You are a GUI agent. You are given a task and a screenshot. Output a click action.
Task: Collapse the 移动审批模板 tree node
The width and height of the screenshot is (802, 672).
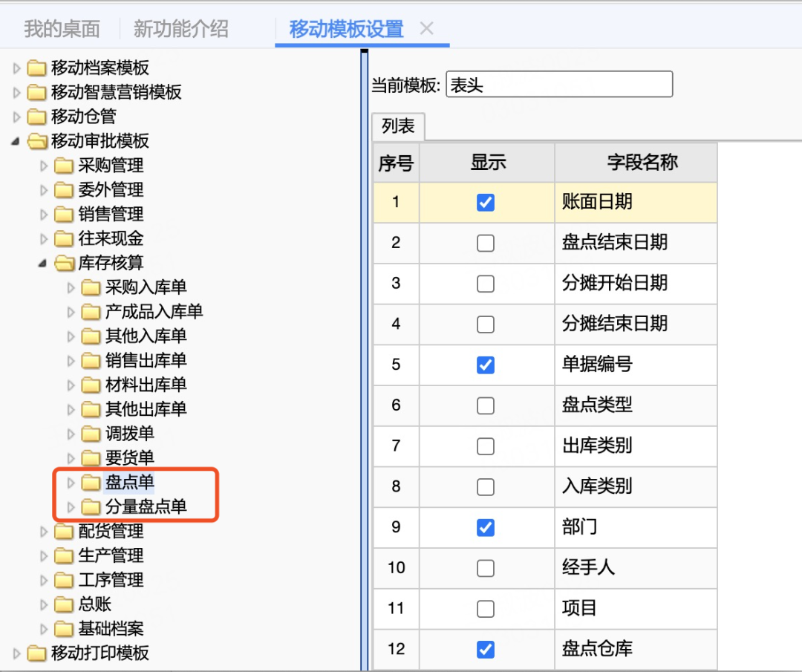(x=16, y=141)
